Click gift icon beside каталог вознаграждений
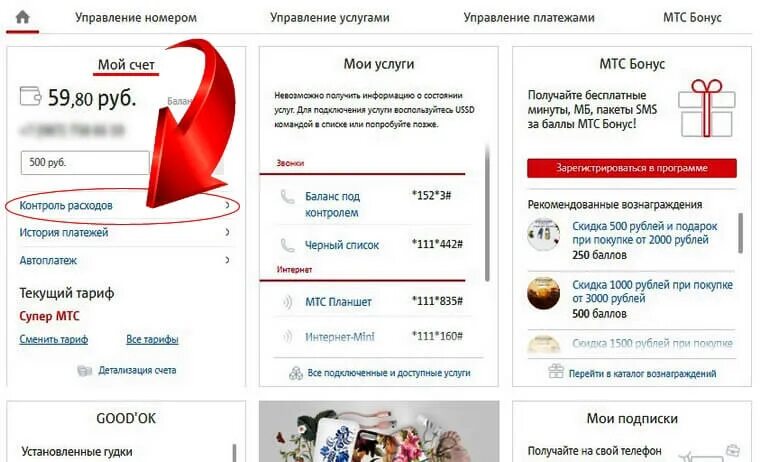This screenshot has width=760, height=462. click(556, 371)
